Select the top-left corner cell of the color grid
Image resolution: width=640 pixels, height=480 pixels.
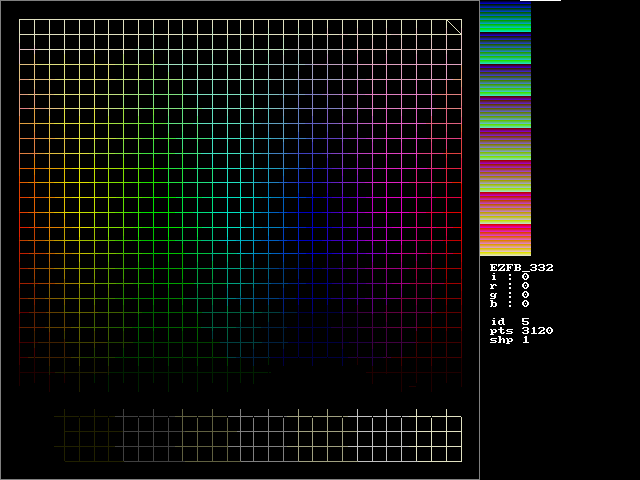point(27,27)
